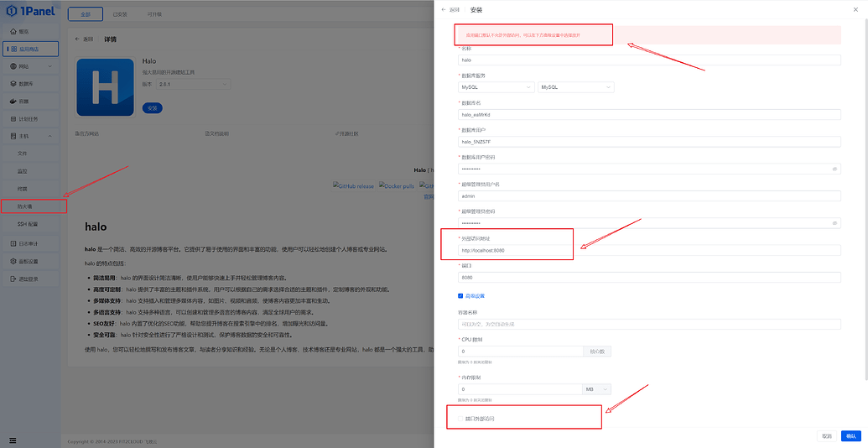Open the 开源社区 open source community link
Image resolution: width=868 pixels, height=448 pixels.
[x=346, y=134]
